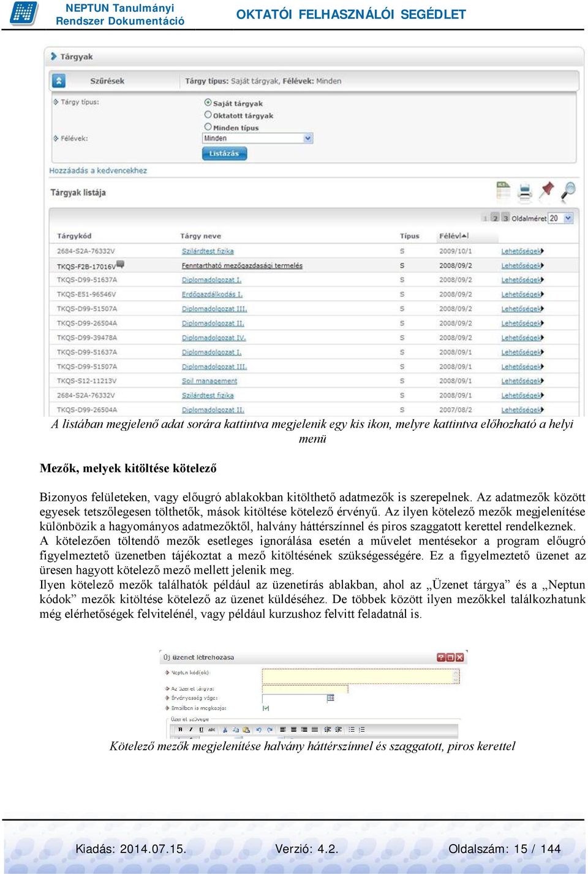Apply italic in the message editor toolbar
The image size is (588, 874).
click(x=190, y=729)
